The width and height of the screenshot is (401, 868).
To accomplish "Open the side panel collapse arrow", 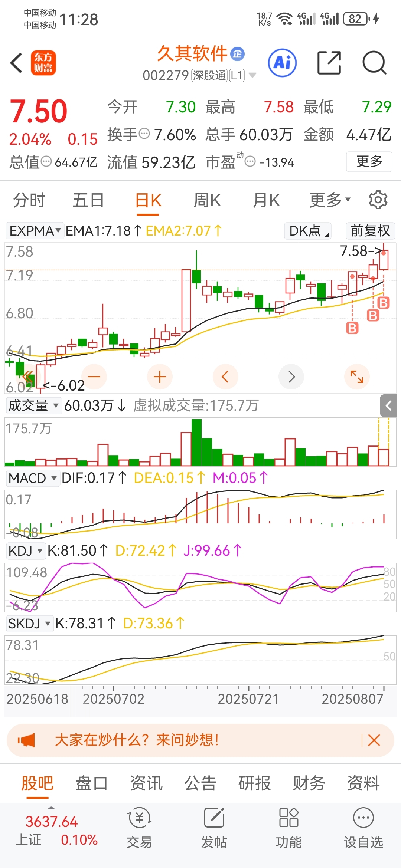I will click(x=388, y=406).
